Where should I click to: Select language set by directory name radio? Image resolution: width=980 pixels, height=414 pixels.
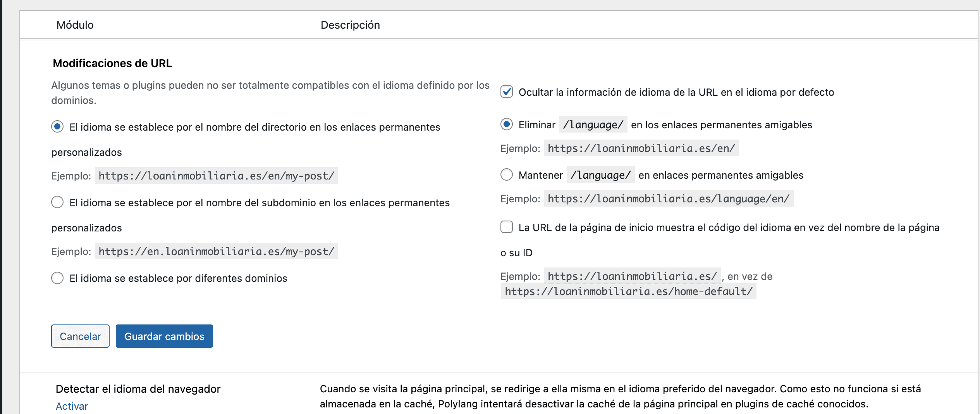click(57, 126)
